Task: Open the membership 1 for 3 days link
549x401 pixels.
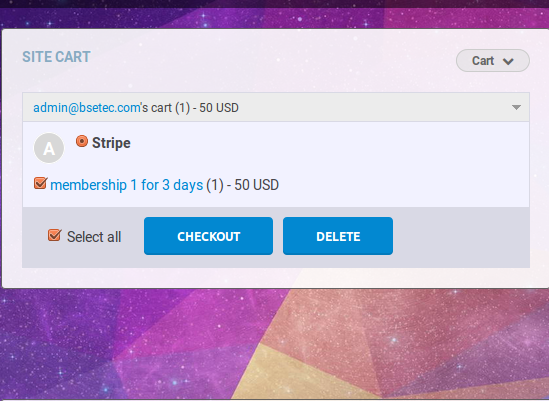Action: click(127, 185)
